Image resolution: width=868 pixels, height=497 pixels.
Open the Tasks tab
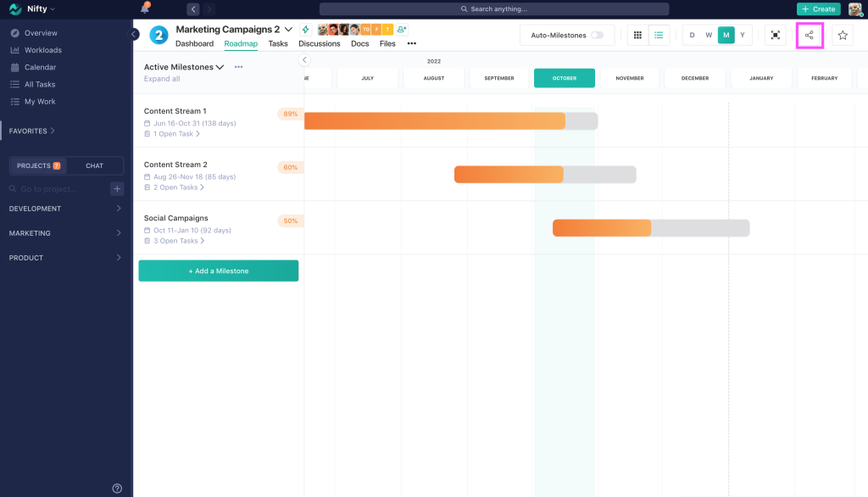[x=278, y=43]
